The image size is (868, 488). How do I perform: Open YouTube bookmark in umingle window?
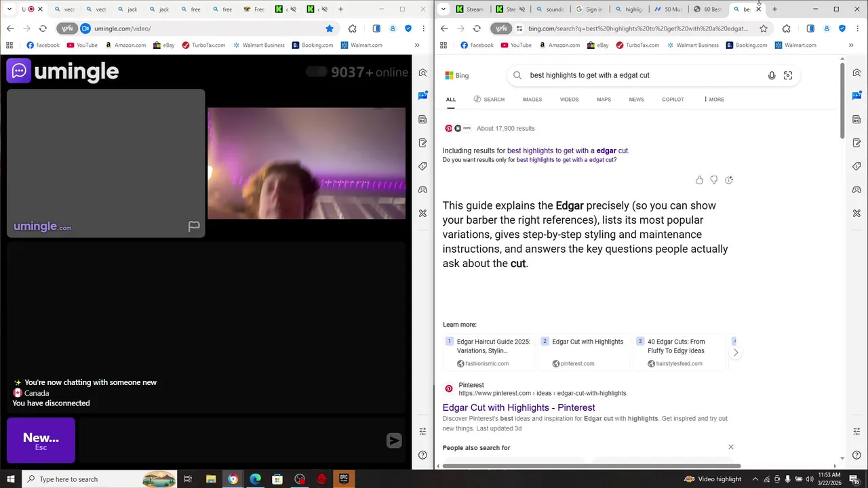82,45
